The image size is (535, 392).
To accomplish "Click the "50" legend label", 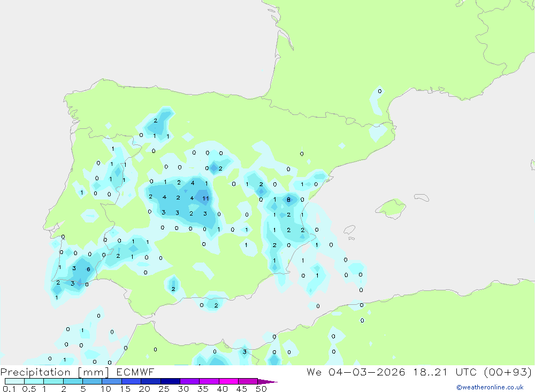I will 261,389.
